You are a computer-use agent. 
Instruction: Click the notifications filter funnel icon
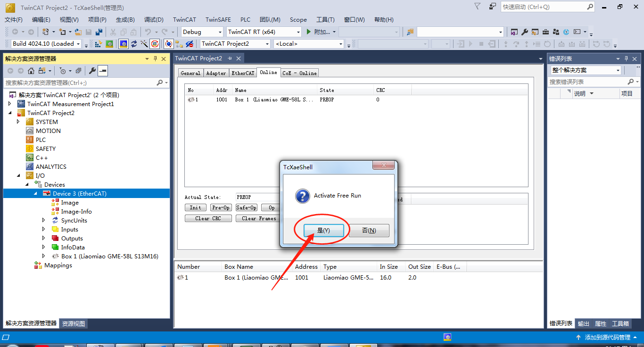coord(477,6)
